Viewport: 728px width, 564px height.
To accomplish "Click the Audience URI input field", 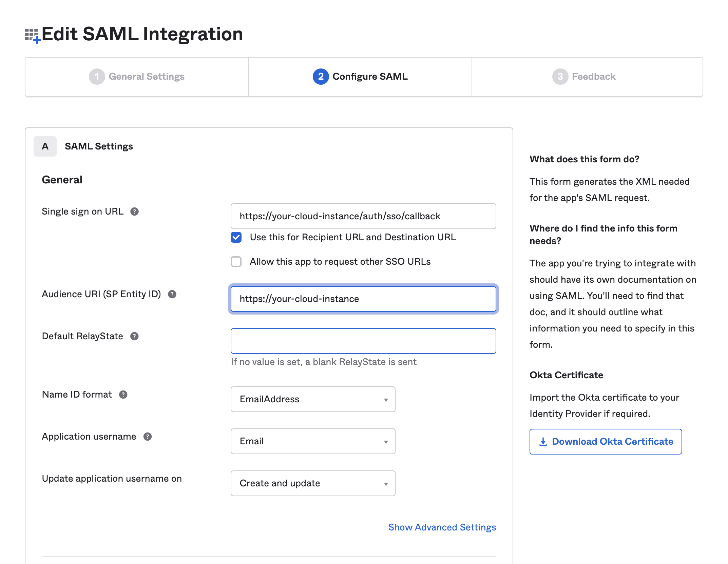I will [x=363, y=299].
